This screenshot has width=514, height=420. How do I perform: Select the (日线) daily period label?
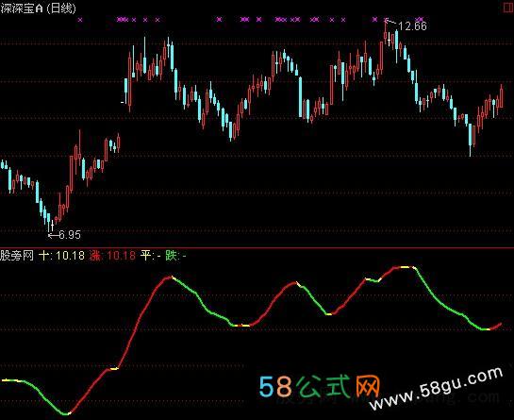click(61, 8)
